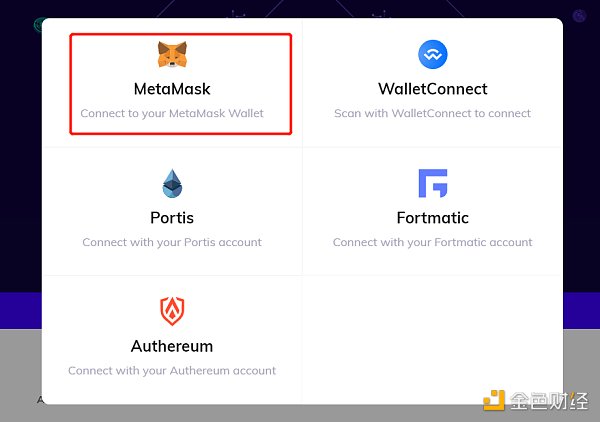Click "Connect with your Fortmatic account" text
The height and width of the screenshot is (422, 600).
432,242
